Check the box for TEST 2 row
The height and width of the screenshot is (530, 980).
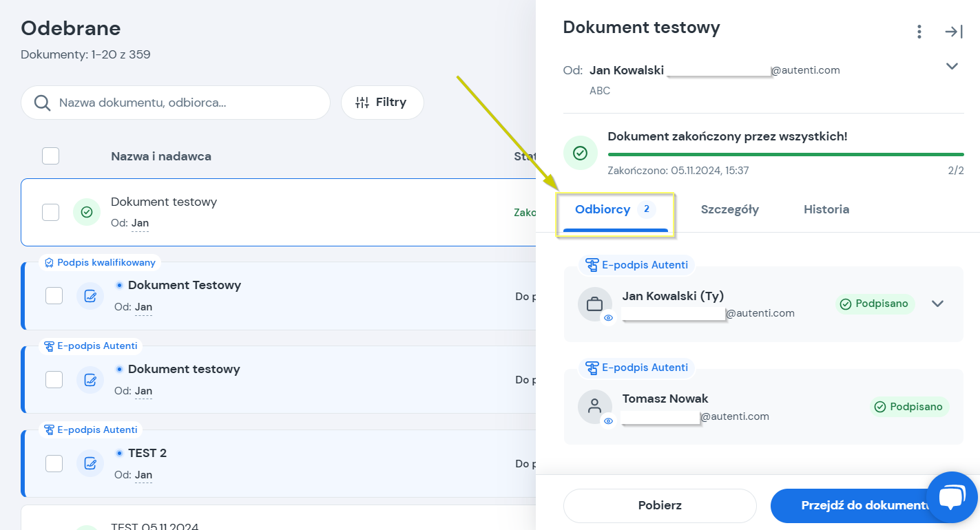point(54,464)
